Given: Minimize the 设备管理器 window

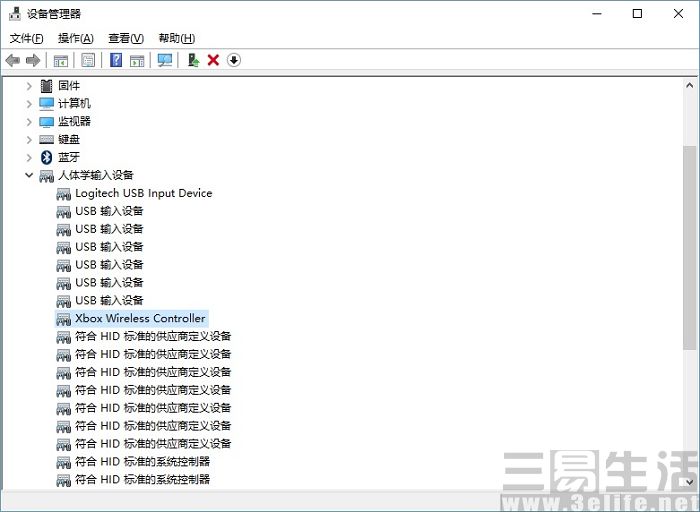Looking at the screenshot, I should (597, 14).
